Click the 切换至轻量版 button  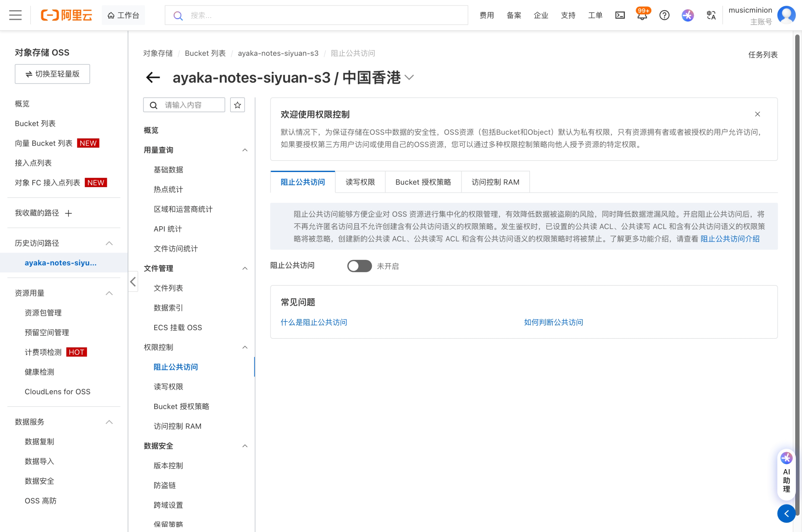52,74
